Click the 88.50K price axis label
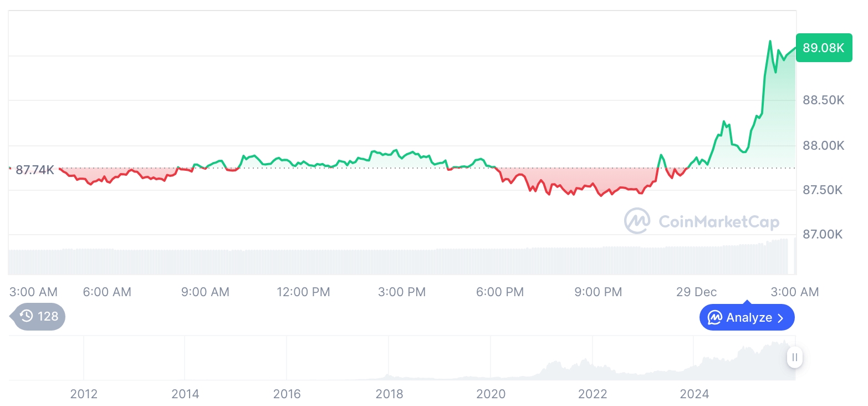This screenshot has width=868, height=406. [x=823, y=100]
